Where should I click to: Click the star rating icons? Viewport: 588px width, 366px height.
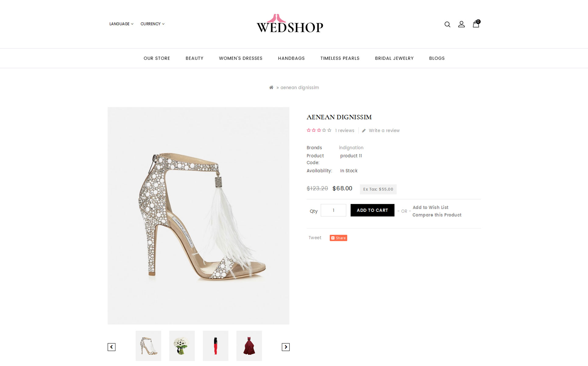[x=319, y=130]
